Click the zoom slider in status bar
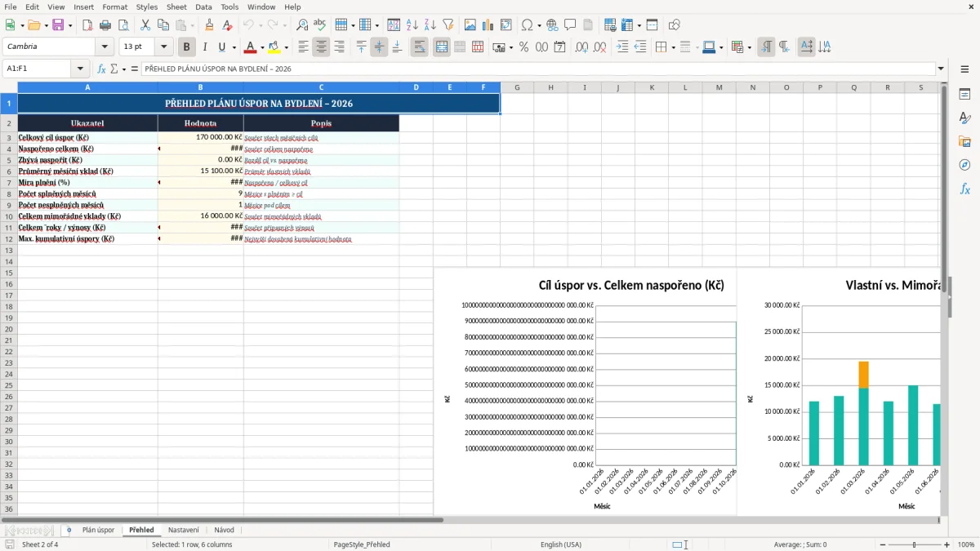The height and width of the screenshot is (551, 980). coord(914,544)
